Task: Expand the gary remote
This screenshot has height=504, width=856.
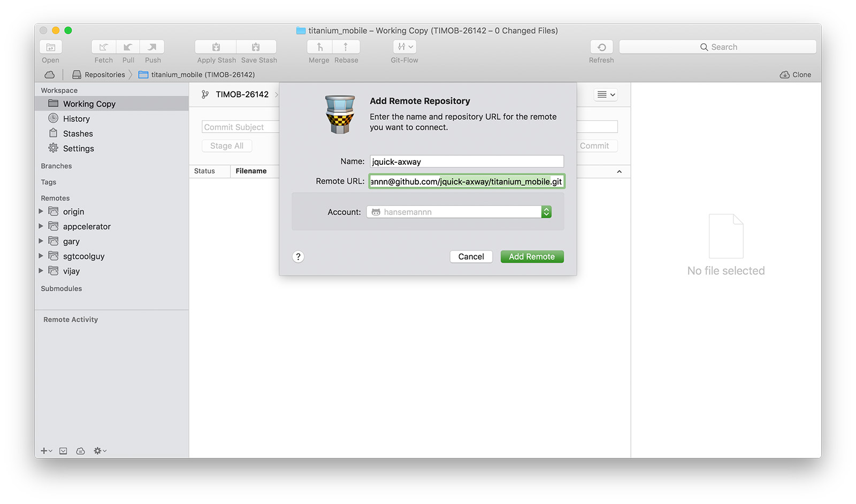Action: (41, 241)
